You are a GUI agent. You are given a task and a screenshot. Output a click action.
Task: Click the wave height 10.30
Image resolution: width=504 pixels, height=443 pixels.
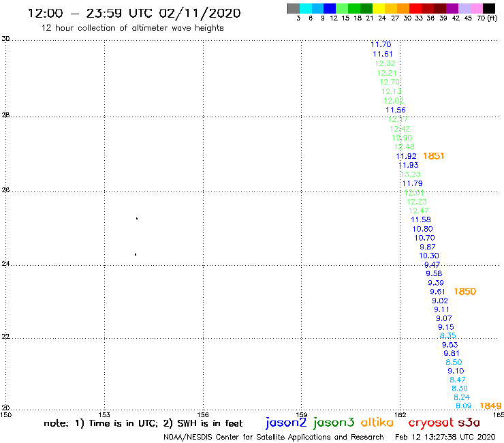point(429,256)
